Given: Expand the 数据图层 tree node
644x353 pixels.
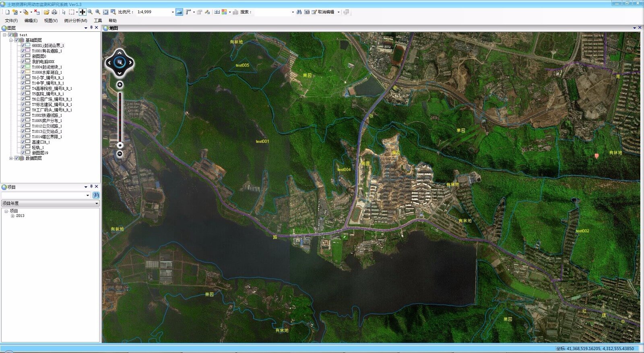Looking at the screenshot, I should [11, 158].
